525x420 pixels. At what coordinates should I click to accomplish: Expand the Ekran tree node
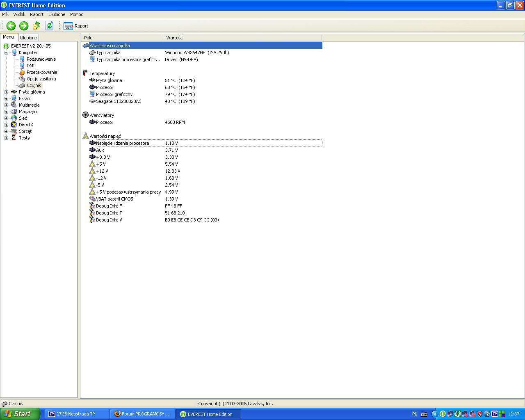point(6,98)
